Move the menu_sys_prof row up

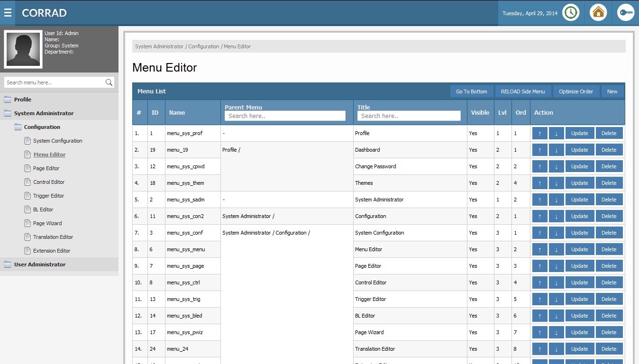(x=539, y=133)
